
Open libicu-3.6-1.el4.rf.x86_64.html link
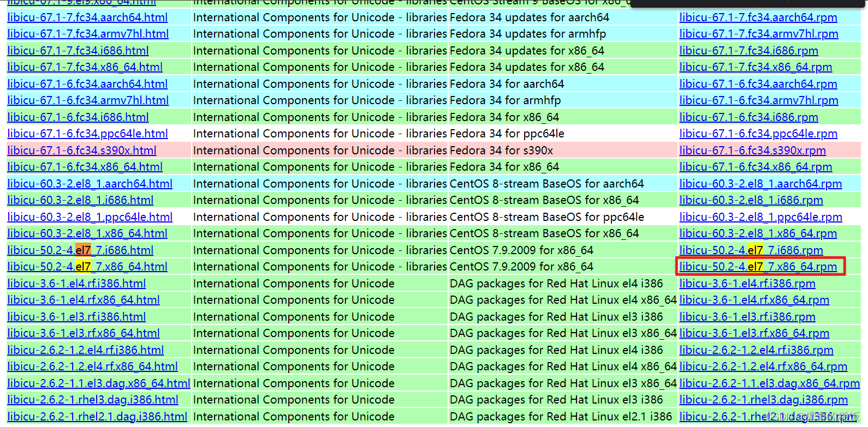pos(84,300)
